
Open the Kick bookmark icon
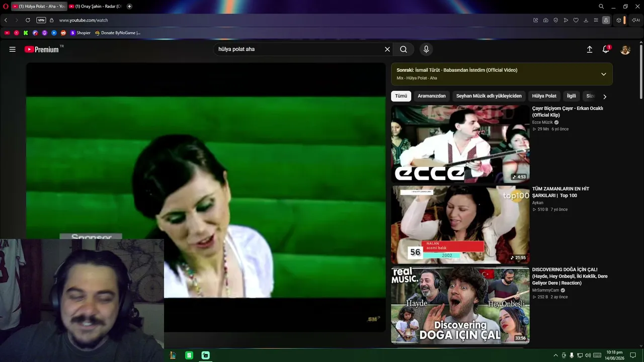pos(26,33)
